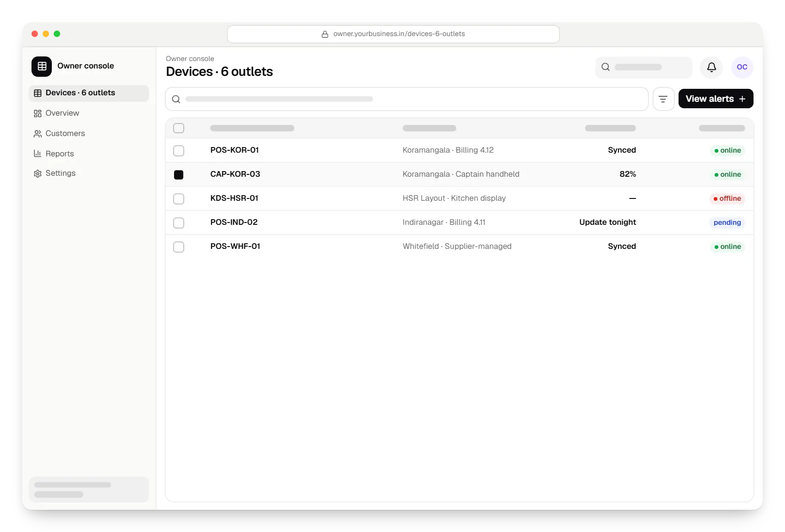Click Whitefield · Supplier-managed text
Screen dimensions: 785x532
(457, 247)
